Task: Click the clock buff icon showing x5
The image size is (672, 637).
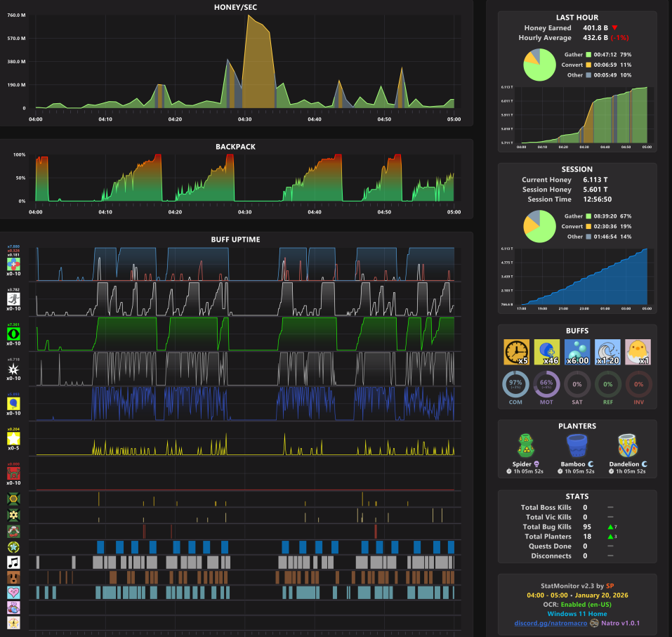Action: (516, 352)
